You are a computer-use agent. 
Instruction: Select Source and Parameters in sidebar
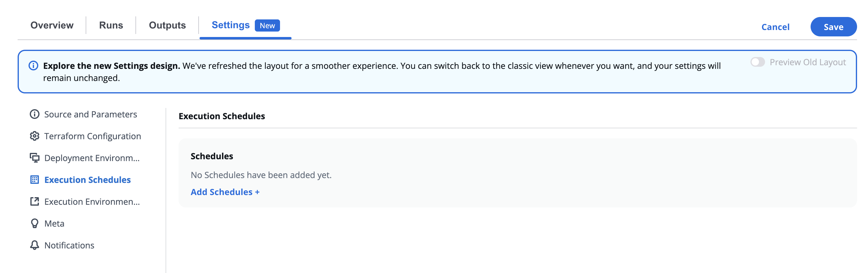(90, 114)
